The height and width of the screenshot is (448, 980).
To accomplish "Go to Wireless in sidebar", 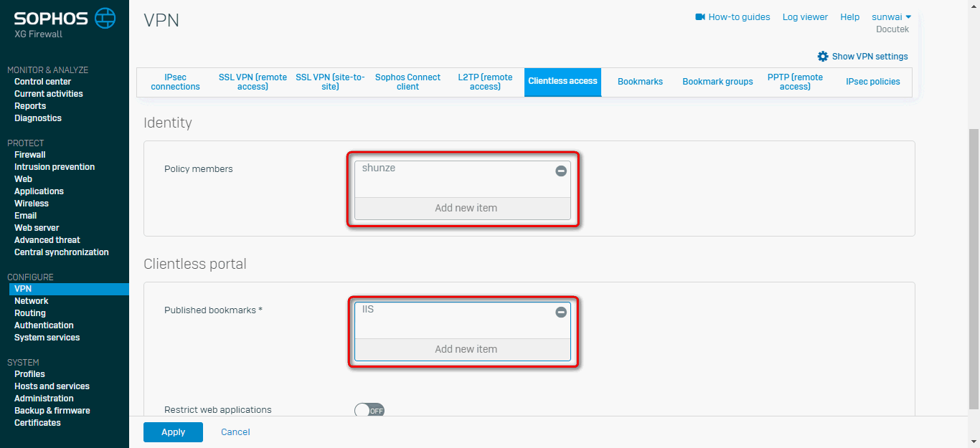I will [32, 204].
